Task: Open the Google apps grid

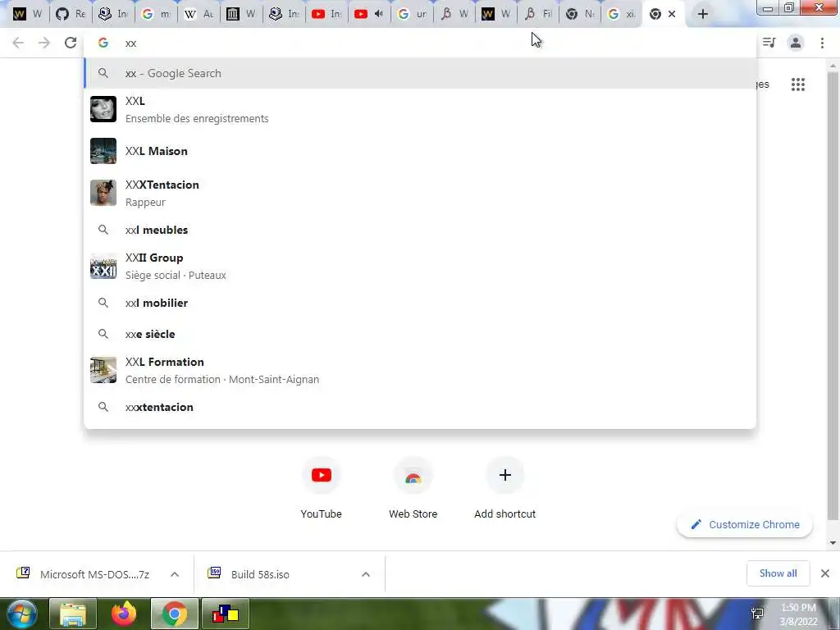Action: [x=797, y=84]
